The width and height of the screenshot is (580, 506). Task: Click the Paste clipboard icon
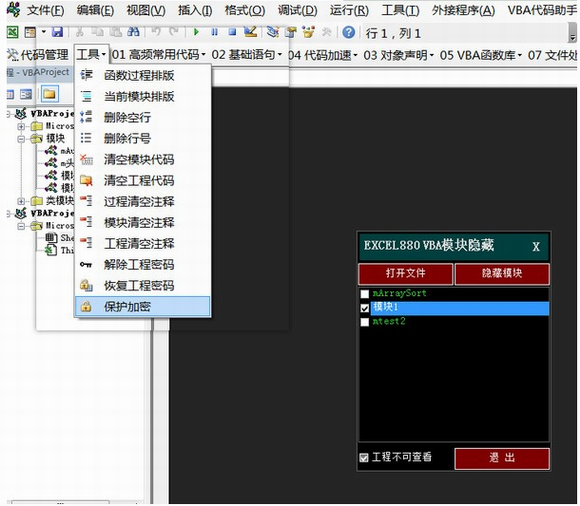(x=116, y=32)
